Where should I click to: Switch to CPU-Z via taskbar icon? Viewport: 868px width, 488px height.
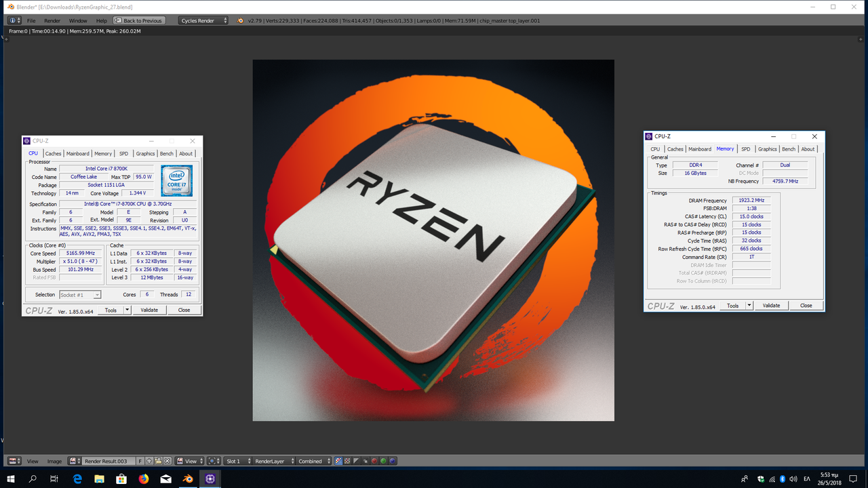pyautogui.click(x=210, y=479)
